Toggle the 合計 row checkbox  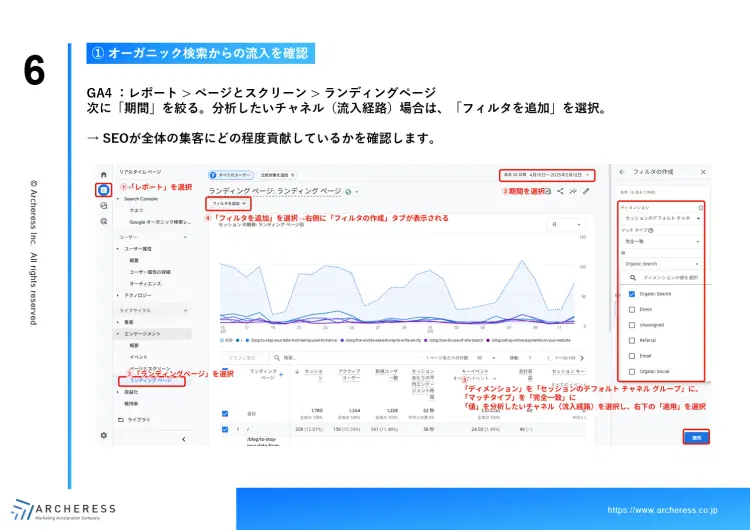click(225, 414)
